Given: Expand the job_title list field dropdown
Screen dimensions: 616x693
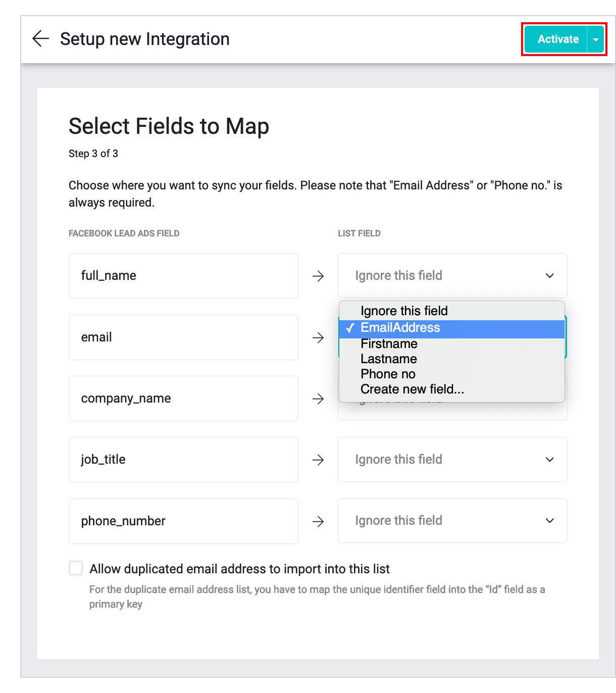Looking at the screenshot, I should click(452, 460).
